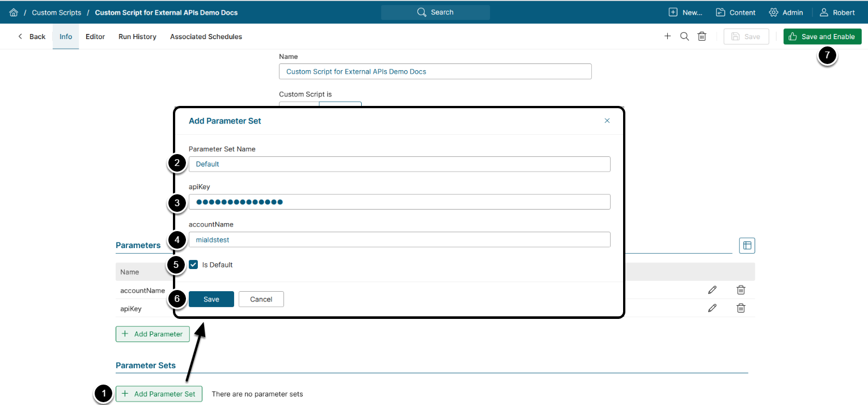Click the disabled Save toolbar button
Viewport: 868px width, 405px height.
[746, 36]
